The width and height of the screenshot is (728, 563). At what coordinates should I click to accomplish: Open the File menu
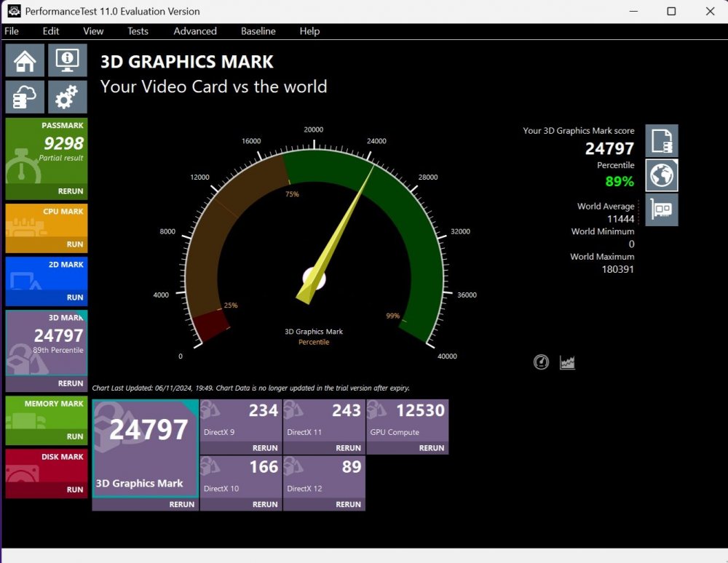(x=12, y=31)
